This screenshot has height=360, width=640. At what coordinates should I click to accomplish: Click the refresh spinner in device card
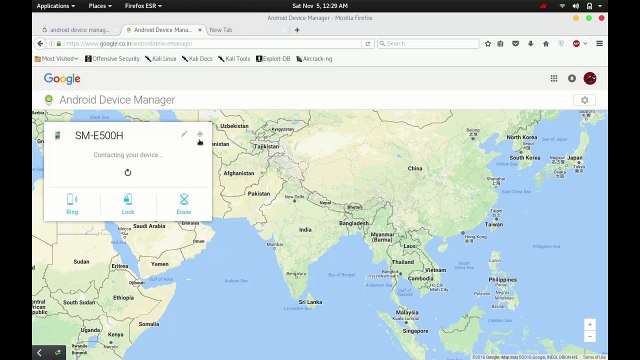click(x=128, y=173)
